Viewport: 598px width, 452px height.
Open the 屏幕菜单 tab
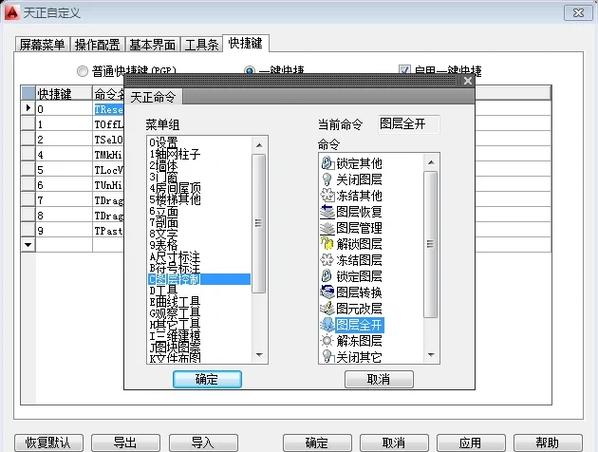click(x=42, y=45)
